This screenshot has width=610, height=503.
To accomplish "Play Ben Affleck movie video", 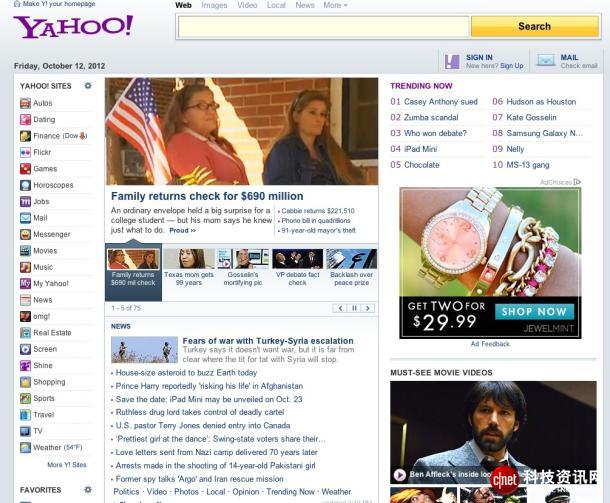I will (x=399, y=475).
